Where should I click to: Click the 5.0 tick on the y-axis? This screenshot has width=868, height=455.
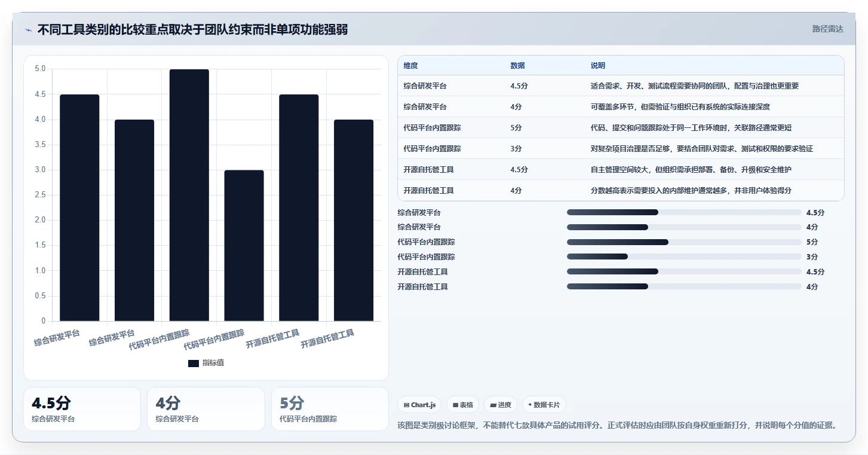click(x=40, y=69)
